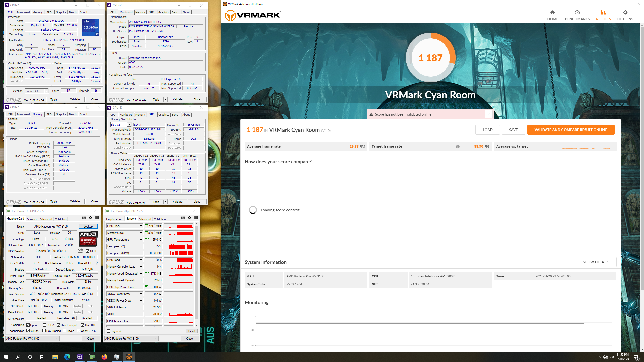Open VRMark taskbar icon

click(129, 357)
